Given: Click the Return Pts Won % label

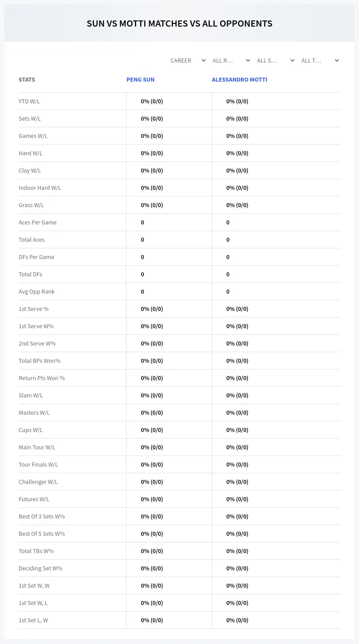Looking at the screenshot, I should (42, 378).
